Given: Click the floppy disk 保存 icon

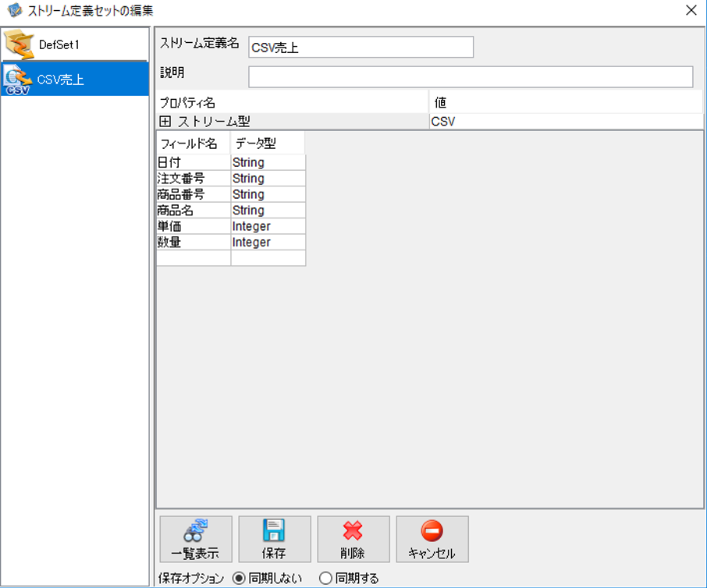Looking at the screenshot, I should click(274, 530).
